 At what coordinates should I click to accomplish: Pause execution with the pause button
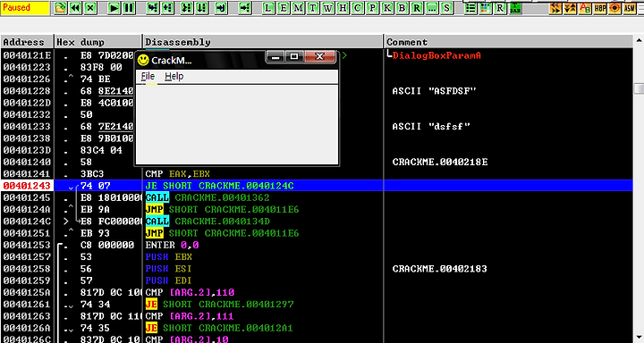click(x=129, y=8)
